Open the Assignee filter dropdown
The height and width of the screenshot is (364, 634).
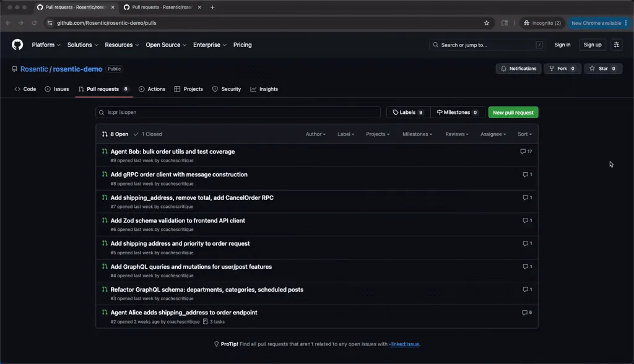click(493, 134)
